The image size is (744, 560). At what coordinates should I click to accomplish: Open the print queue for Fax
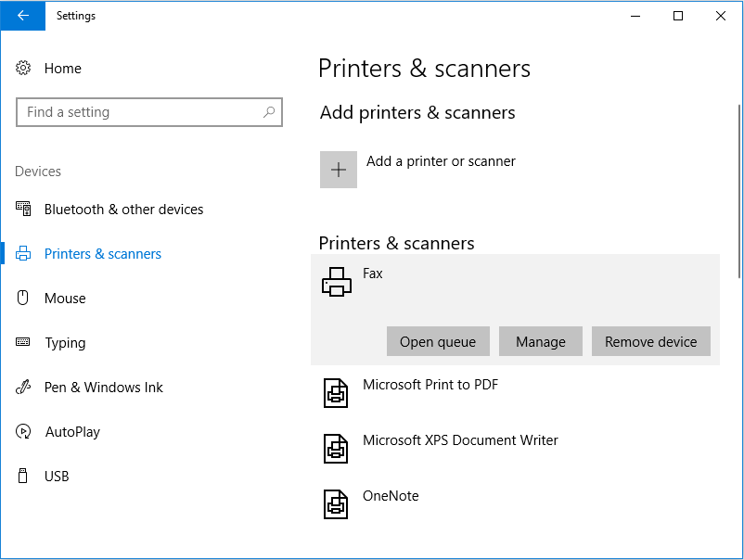coord(437,341)
